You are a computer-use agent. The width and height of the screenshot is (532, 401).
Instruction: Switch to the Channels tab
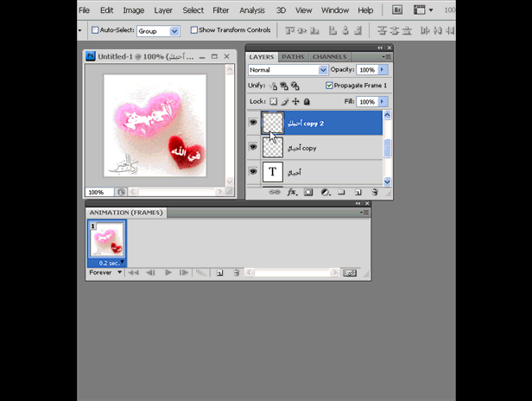click(329, 57)
